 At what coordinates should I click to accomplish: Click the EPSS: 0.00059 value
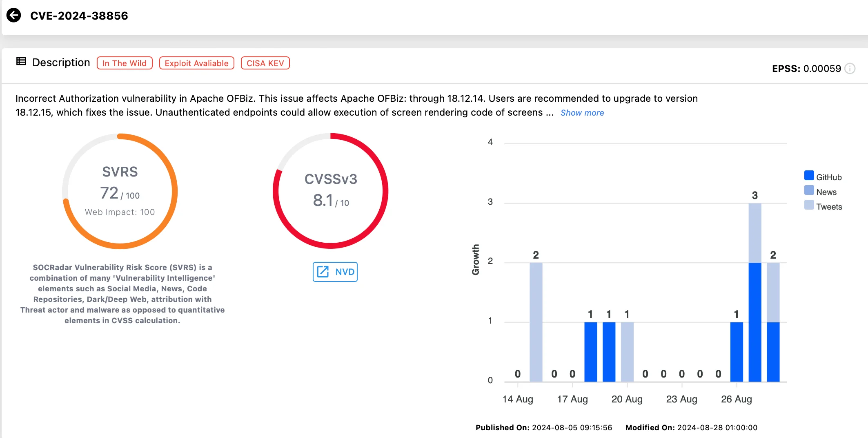[806, 69]
